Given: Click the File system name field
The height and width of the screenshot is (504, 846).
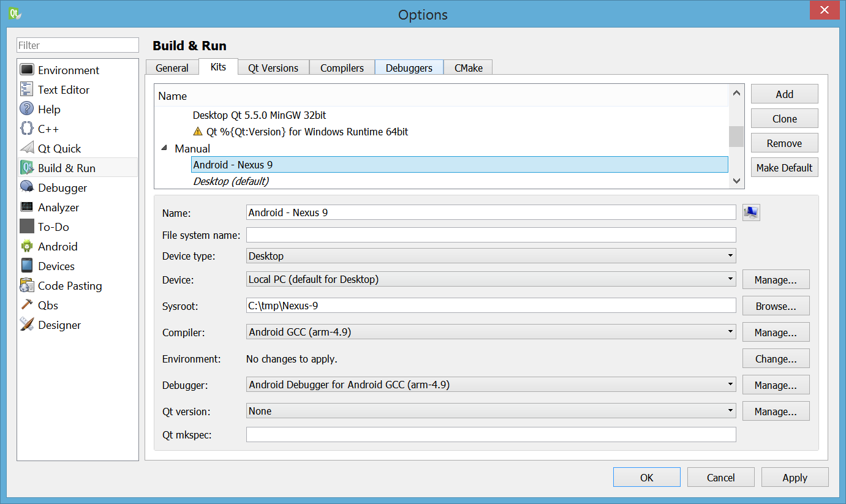Looking at the screenshot, I should coord(491,235).
